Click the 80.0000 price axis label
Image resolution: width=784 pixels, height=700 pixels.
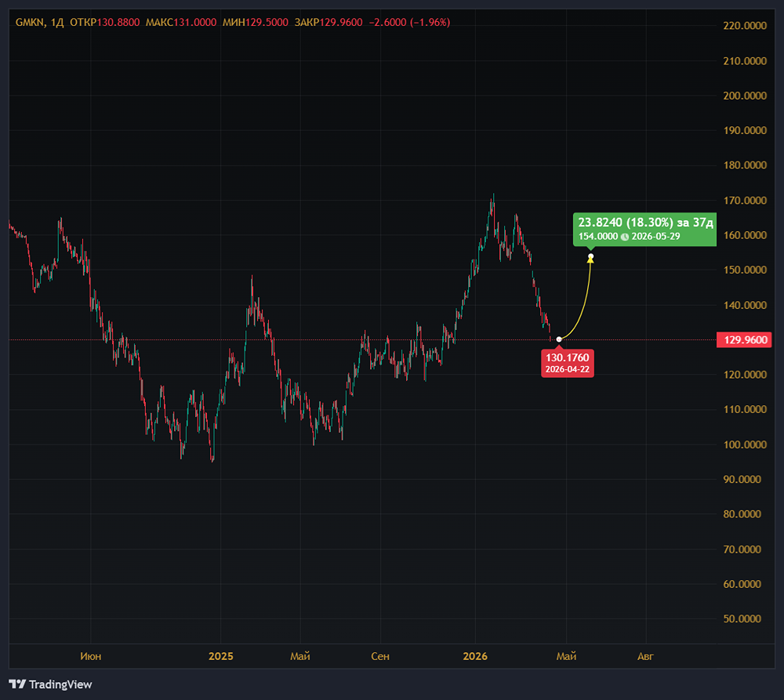click(742, 514)
